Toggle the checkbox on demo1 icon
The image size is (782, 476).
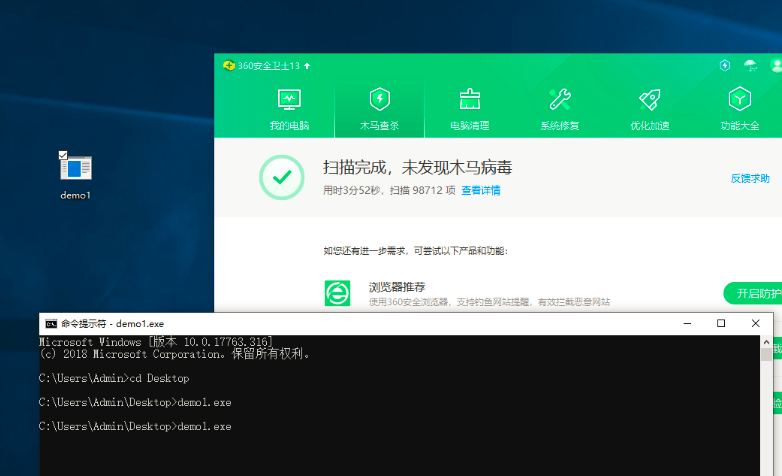point(63,155)
